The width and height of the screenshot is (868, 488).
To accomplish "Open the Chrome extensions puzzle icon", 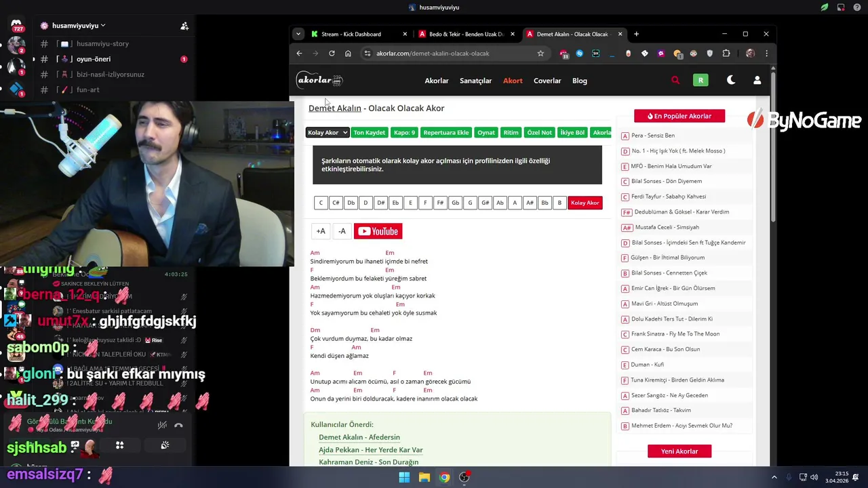I will tap(726, 54).
